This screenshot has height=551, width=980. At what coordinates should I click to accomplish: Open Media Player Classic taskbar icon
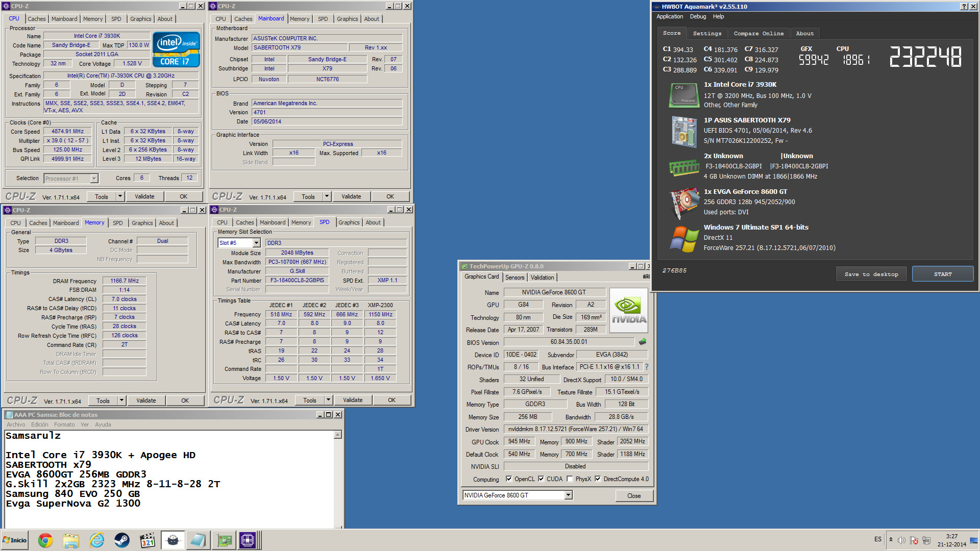tap(147, 540)
